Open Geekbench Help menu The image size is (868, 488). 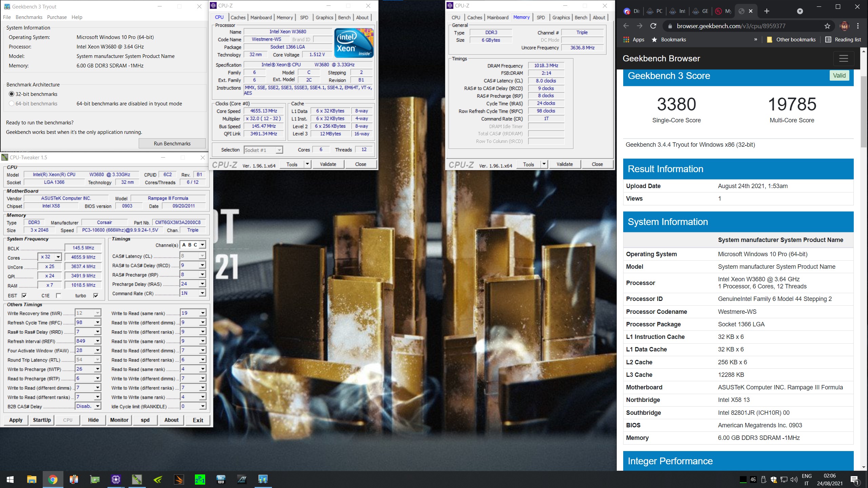coord(77,17)
